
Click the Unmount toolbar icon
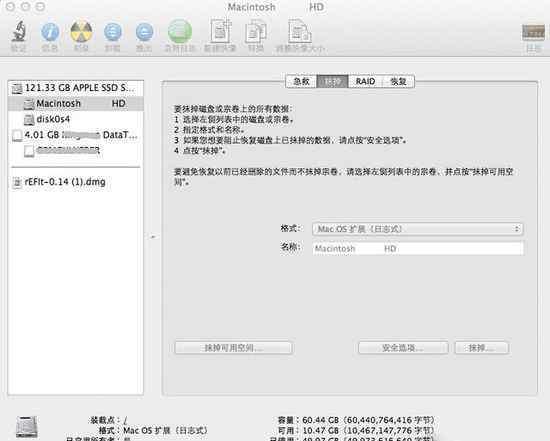[x=113, y=32]
